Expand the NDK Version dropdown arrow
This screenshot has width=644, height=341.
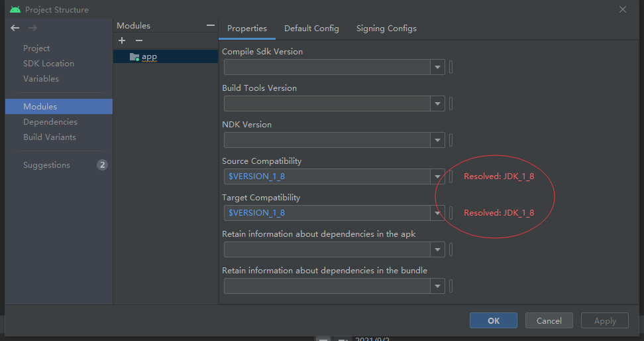(437, 140)
